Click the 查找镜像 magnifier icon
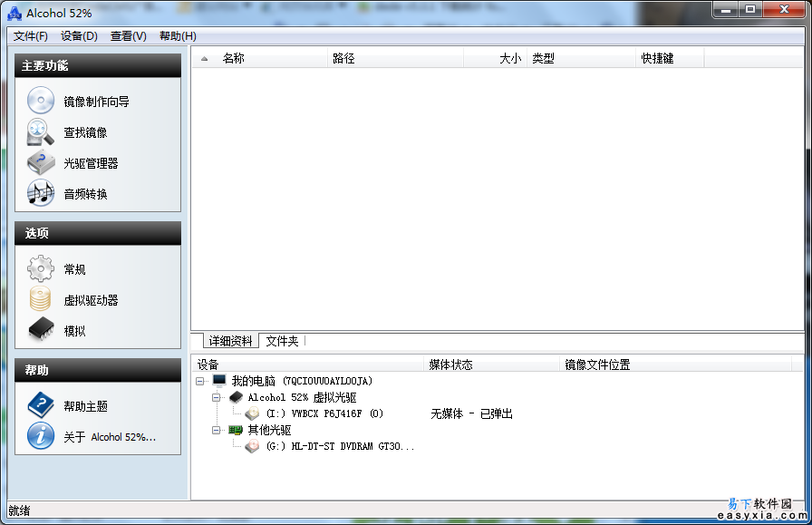 41,132
